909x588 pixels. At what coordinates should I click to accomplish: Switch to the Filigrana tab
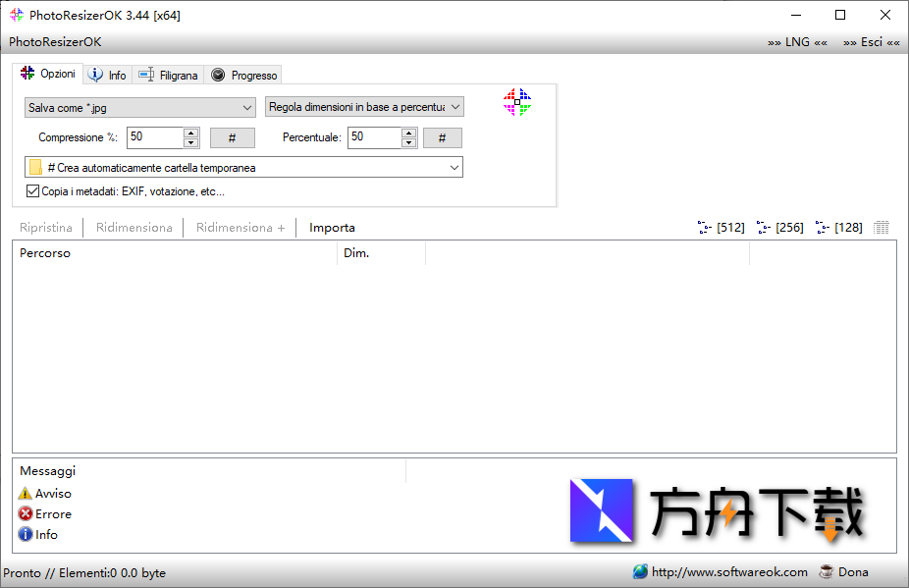[x=169, y=76]
